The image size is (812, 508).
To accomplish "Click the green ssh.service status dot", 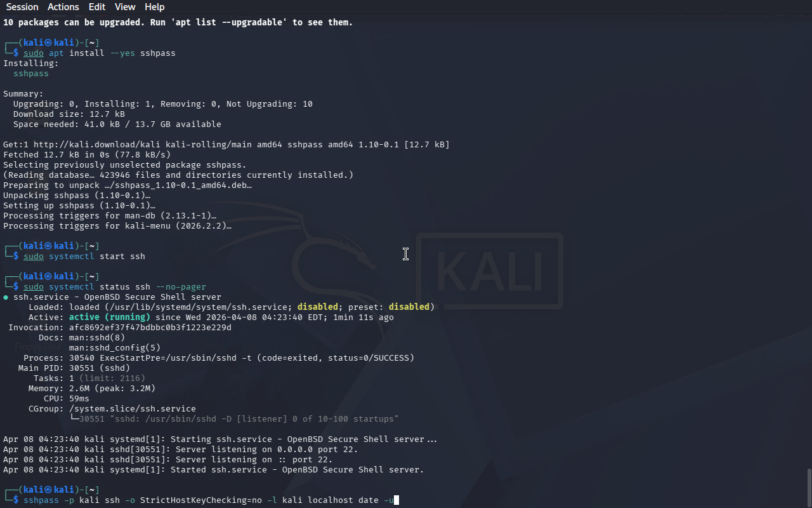I will pyautogui.click(x=6, y=297).
